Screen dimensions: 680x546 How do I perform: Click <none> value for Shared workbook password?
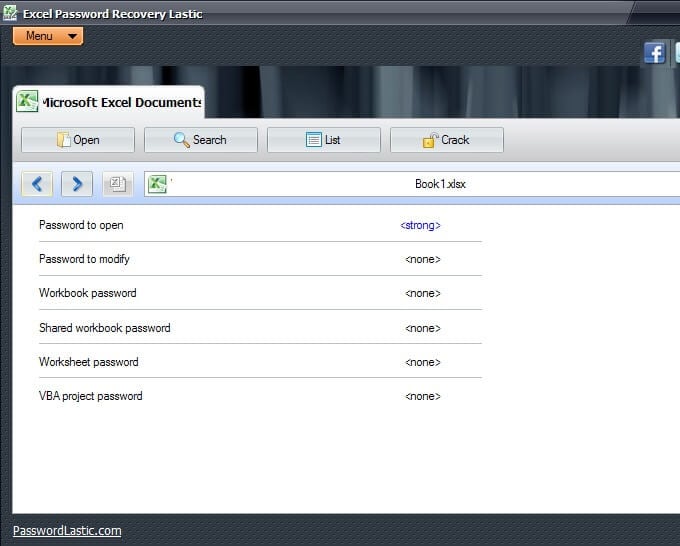tap(423, 328)
